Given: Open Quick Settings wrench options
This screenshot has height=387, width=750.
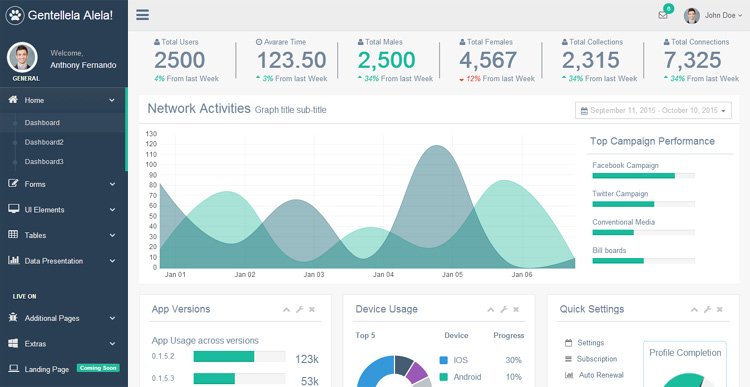Looking at the screenshot, I should (x=707, y=310).
